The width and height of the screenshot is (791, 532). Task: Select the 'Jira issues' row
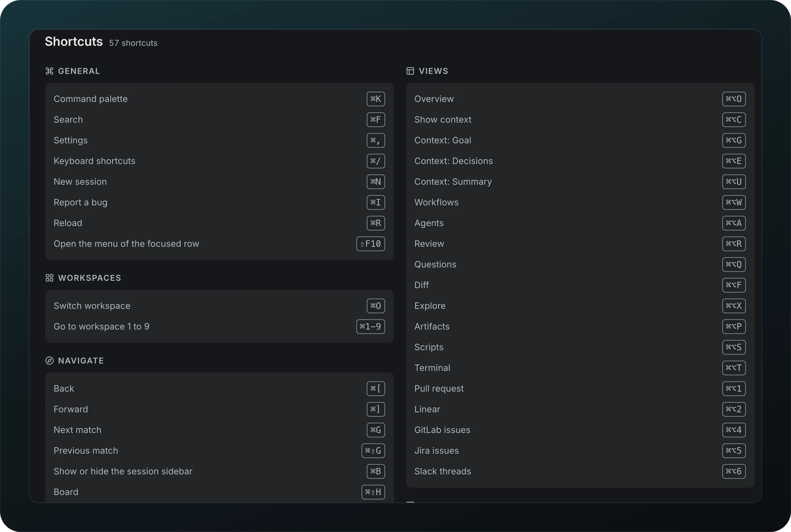pyautogui.click(x=580, y=450)
